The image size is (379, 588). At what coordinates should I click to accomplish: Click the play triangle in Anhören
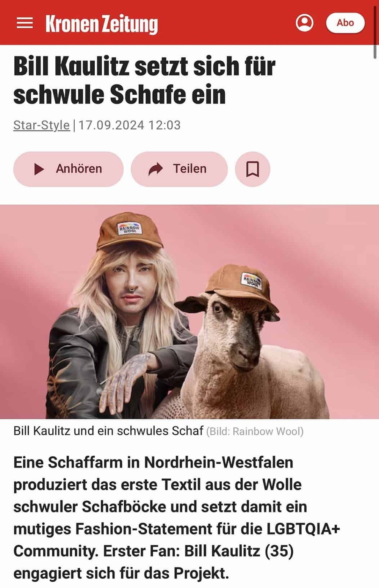click(39, 169)
